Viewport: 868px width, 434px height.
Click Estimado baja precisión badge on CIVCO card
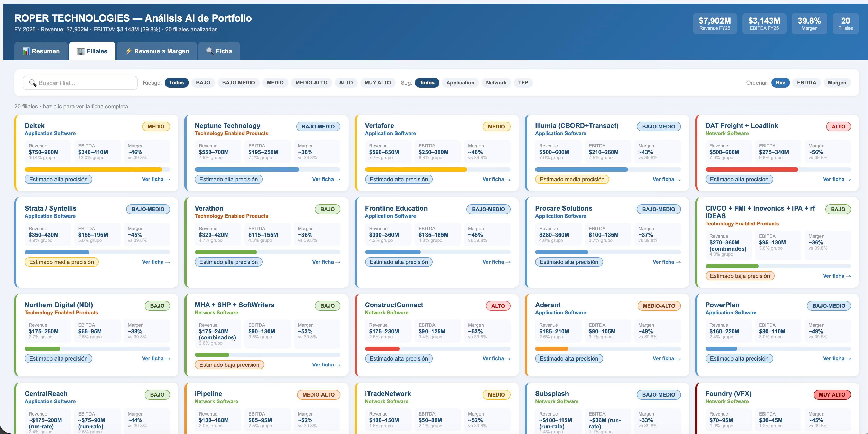[740, 276]
